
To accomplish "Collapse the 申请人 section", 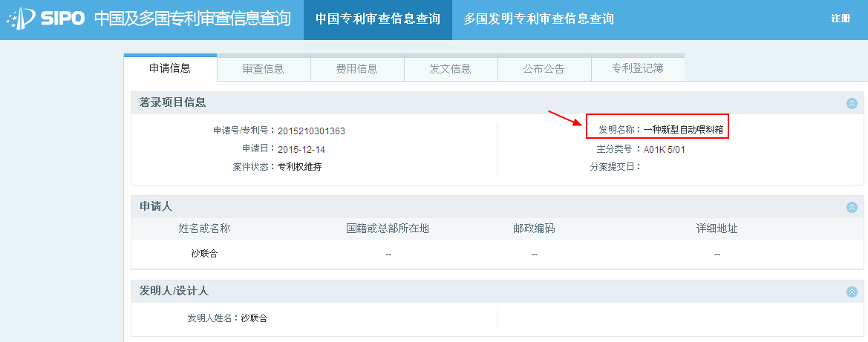I will click(x=852, y=207).
